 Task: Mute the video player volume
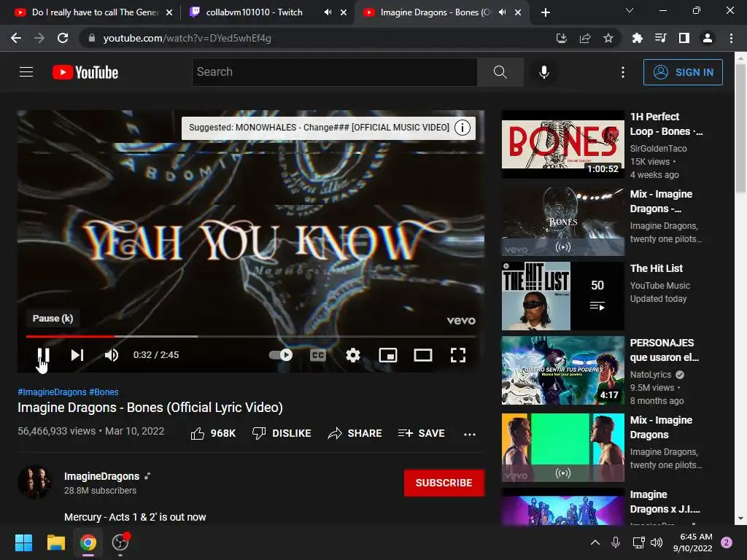click(112, 355)
